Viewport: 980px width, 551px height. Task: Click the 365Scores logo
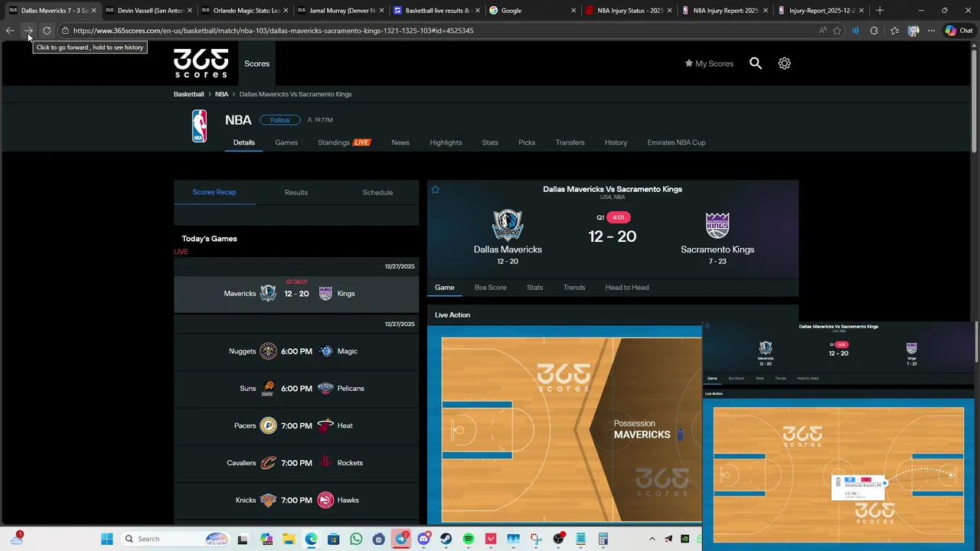tap(201, 64)
